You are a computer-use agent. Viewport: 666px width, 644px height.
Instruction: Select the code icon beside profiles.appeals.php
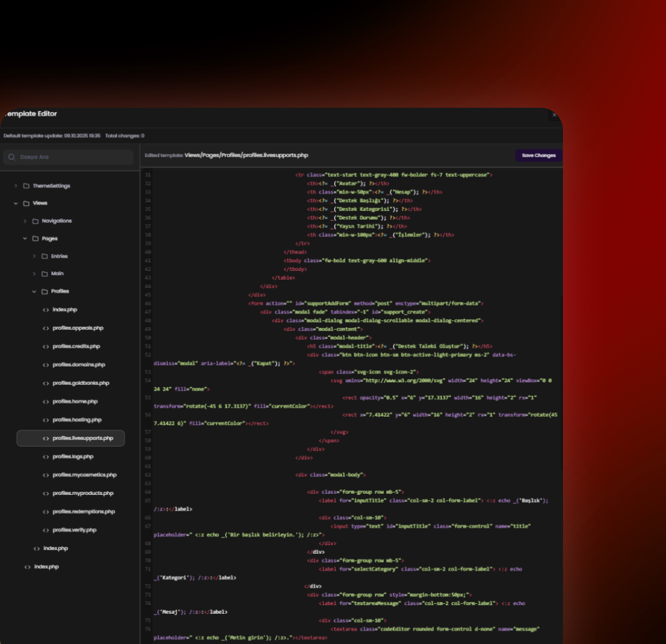coord(45,328)
